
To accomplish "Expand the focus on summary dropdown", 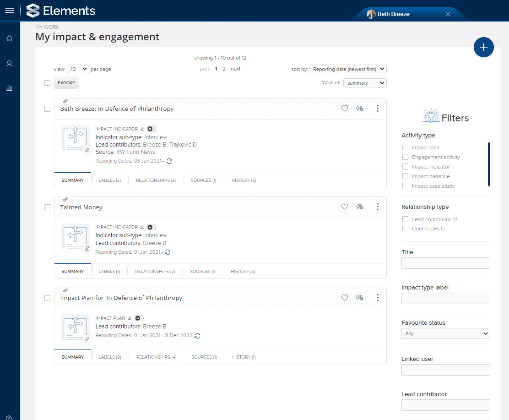I will pos(365,83).
